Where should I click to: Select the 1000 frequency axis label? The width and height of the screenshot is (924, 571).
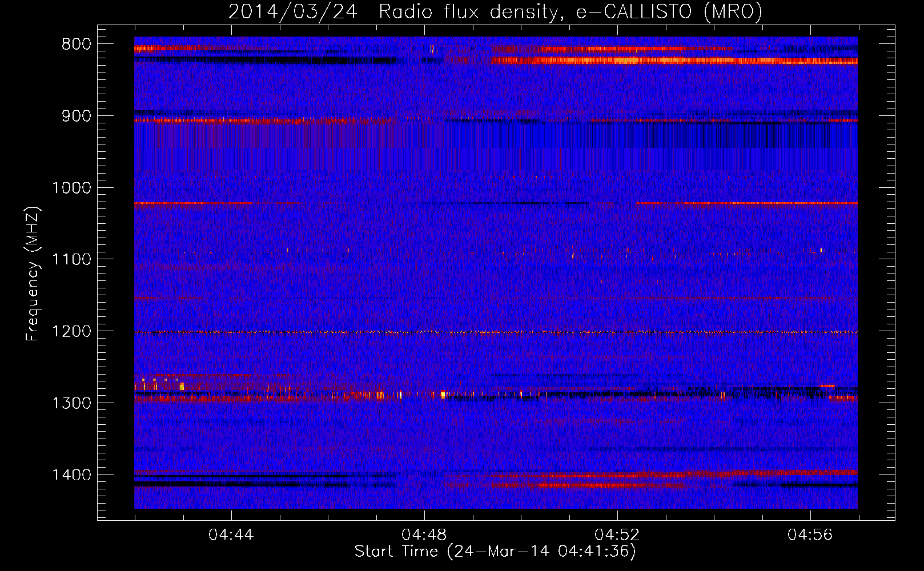click(x=71, y=188)
